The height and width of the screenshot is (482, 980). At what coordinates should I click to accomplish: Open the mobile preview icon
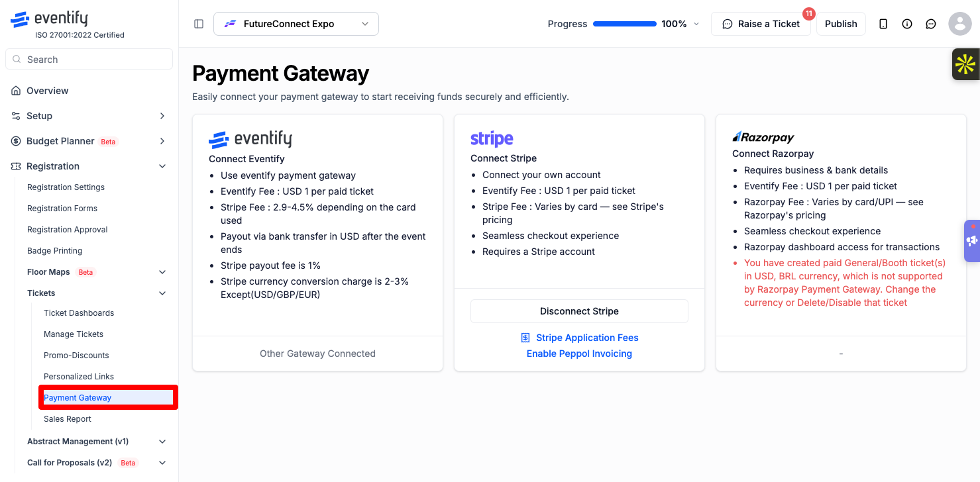(883, 24)
